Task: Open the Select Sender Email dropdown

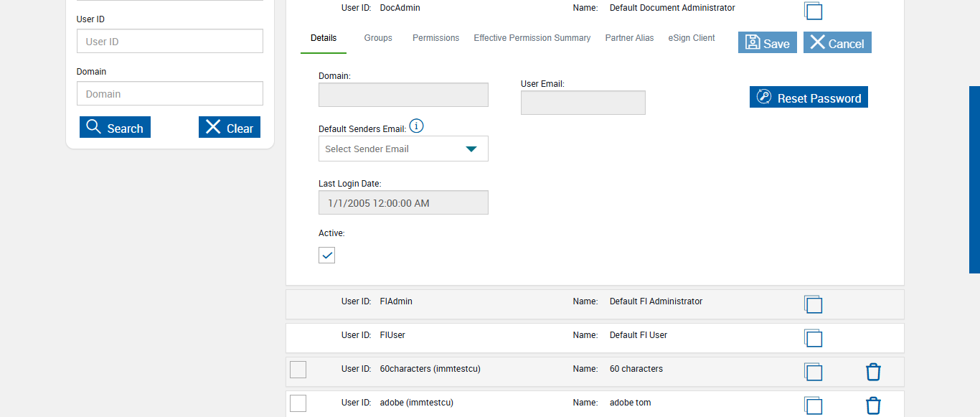Action: click(403, 149)
